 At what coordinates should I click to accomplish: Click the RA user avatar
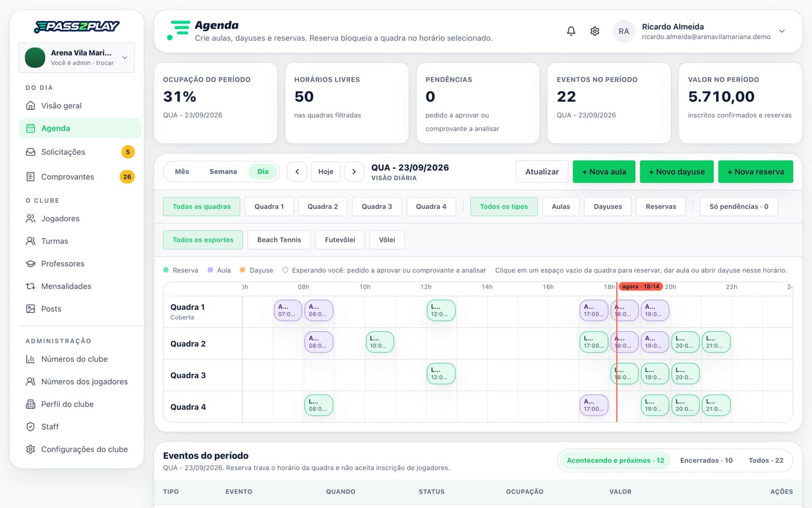[x=624, y=31]
